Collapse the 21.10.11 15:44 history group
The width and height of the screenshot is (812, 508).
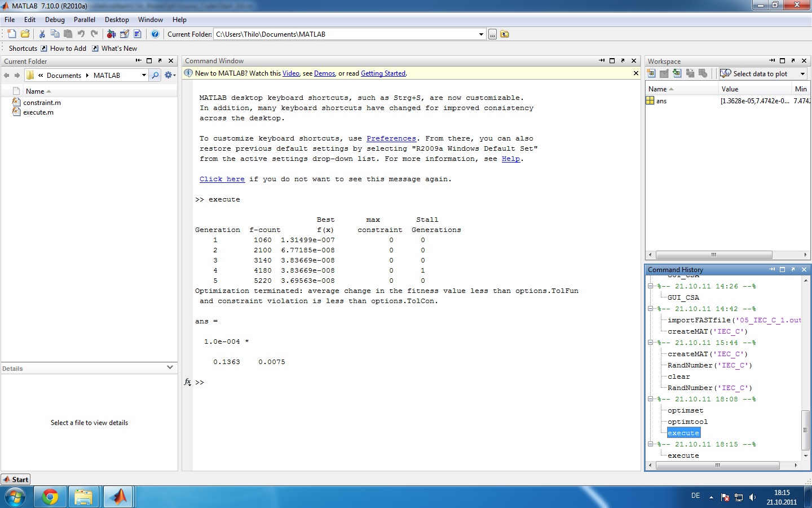(650, 343)
